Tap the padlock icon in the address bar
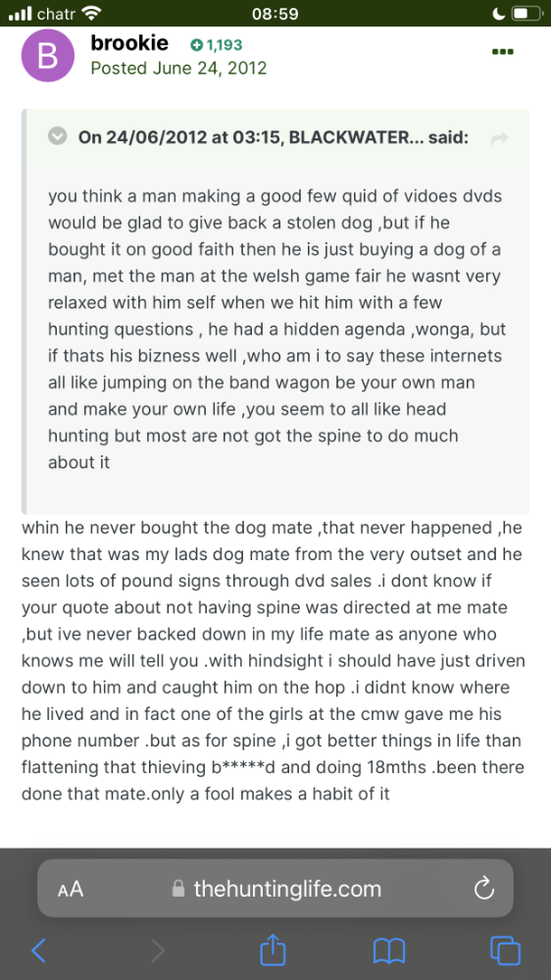551x980 pixels. (178, 888)
